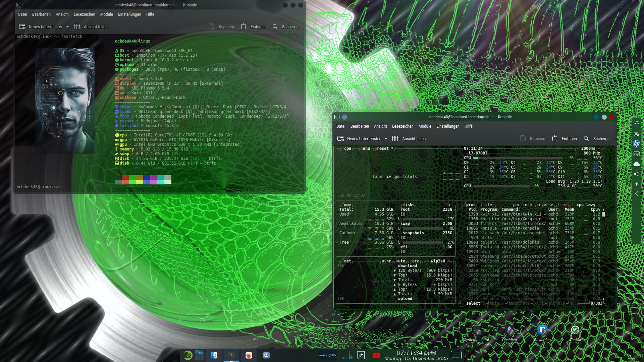Toggle auto scaling in btop net box
644x362 pixels.
click(x=400, y=261)
